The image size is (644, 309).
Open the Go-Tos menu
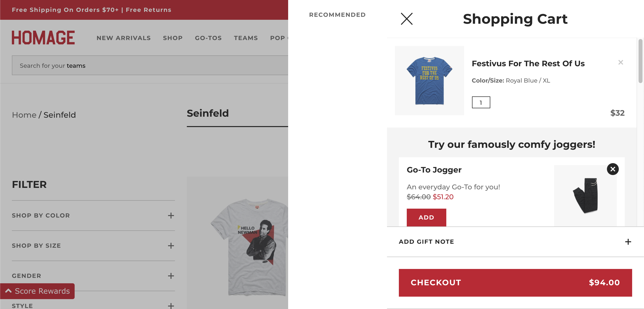coord(208,38)
